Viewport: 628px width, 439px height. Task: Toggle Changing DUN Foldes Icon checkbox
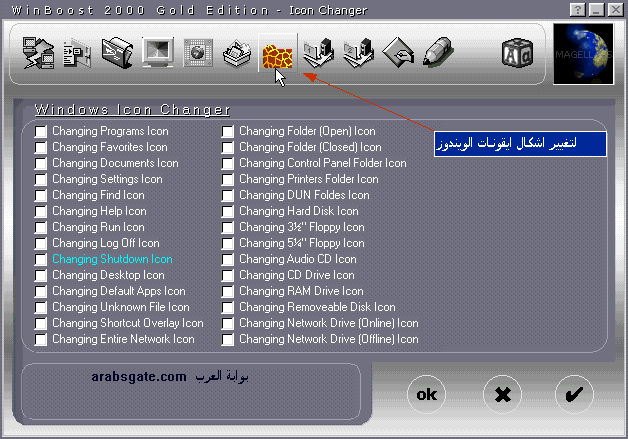(x=227, y=195)
